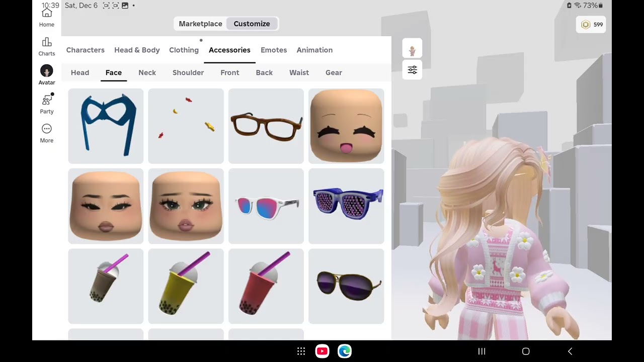Equip the blue studded shutter shades
The image size is (644, 362).
tap(346, 206)
